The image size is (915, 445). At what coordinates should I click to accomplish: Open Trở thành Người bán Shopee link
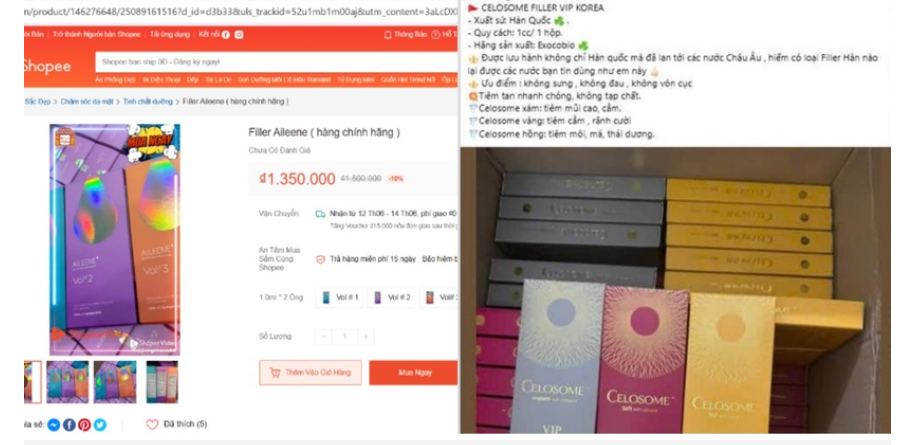pos(97,34)
